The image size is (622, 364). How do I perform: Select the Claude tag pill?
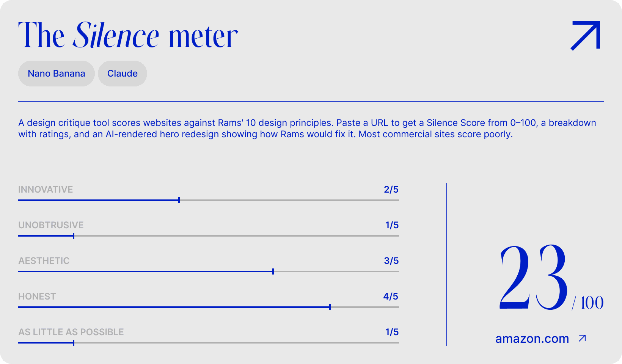pos(122,74)
